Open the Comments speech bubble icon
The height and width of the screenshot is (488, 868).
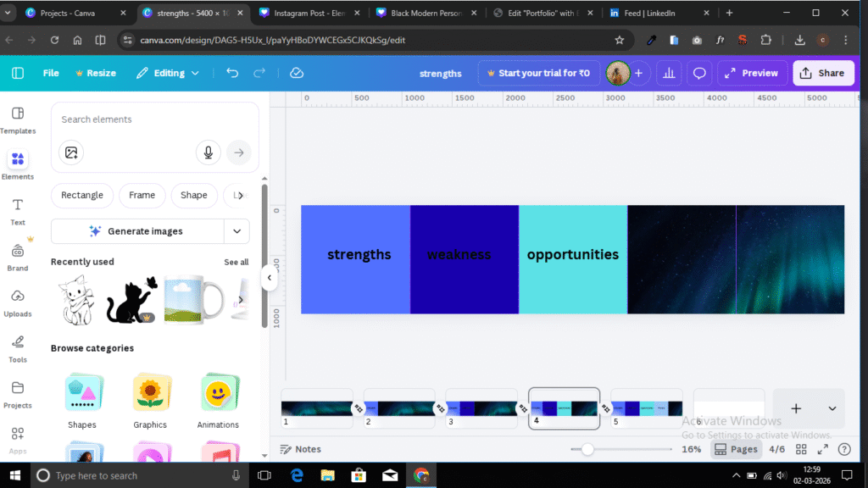[699, 73]
